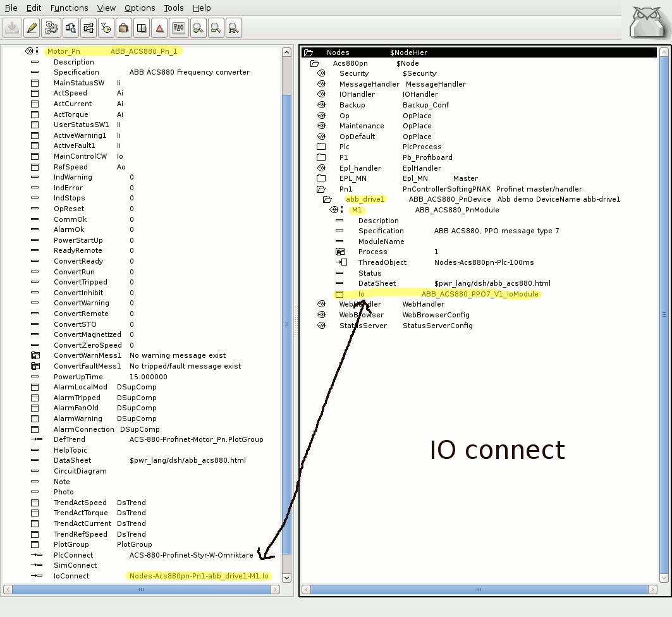The width and height of the screenshot is (672, 617).
Task: Expand the TrendActSpeed attribute box
Action: (x=35, y=503)
